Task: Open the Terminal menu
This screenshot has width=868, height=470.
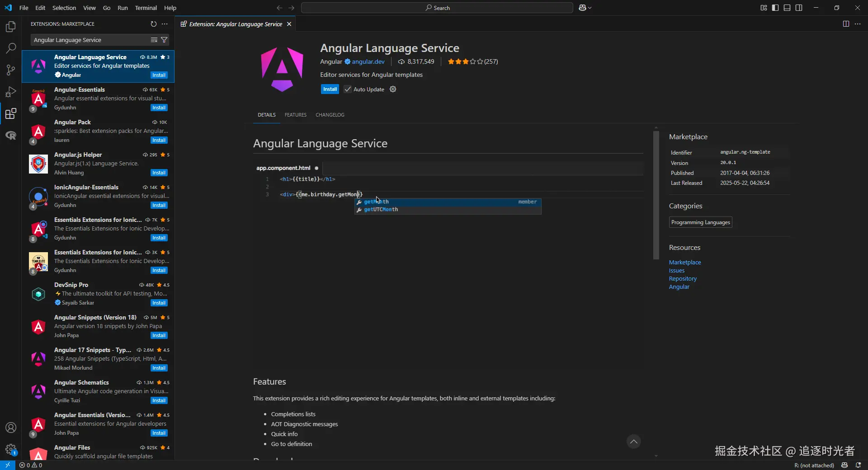Action: pos(146,8)
